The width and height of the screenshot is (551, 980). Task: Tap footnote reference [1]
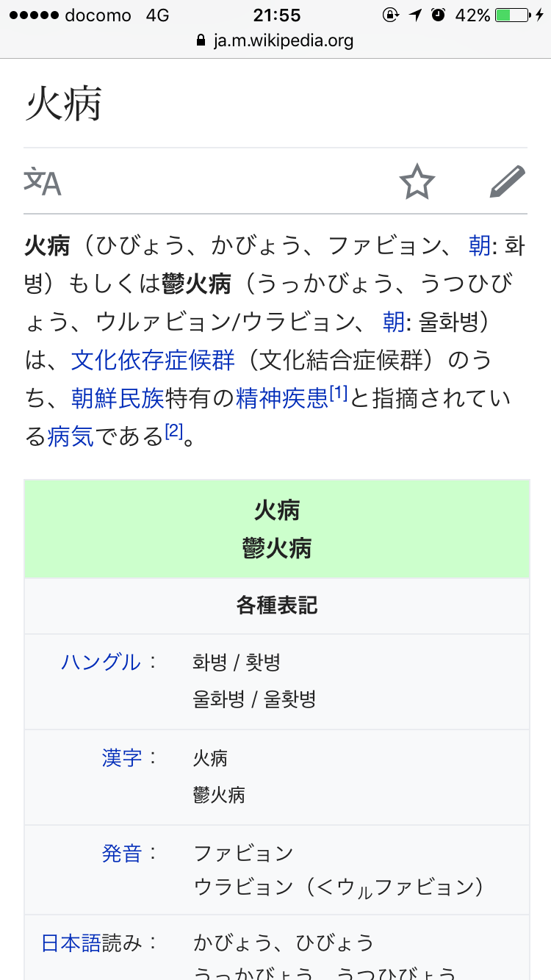[338, 393]
